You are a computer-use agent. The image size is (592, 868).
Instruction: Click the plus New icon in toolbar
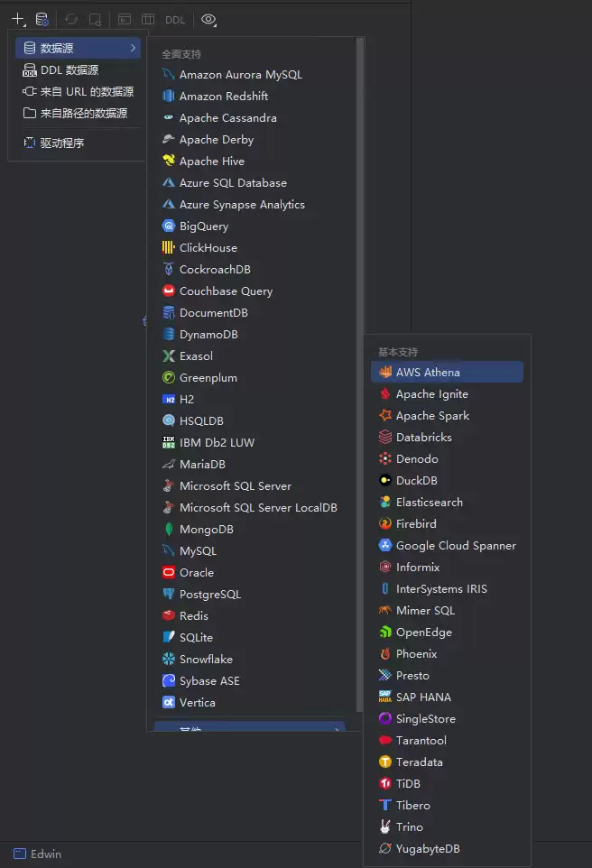coord(18,19)
